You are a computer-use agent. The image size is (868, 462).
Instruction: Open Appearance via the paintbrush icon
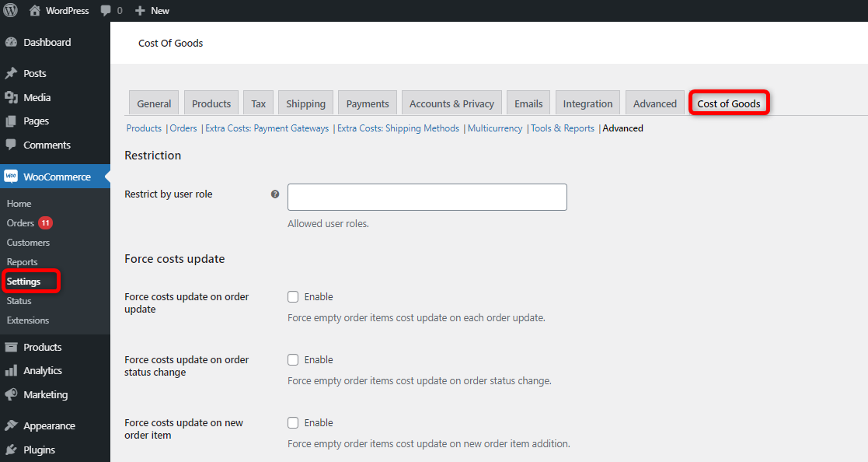pos(12,425)
